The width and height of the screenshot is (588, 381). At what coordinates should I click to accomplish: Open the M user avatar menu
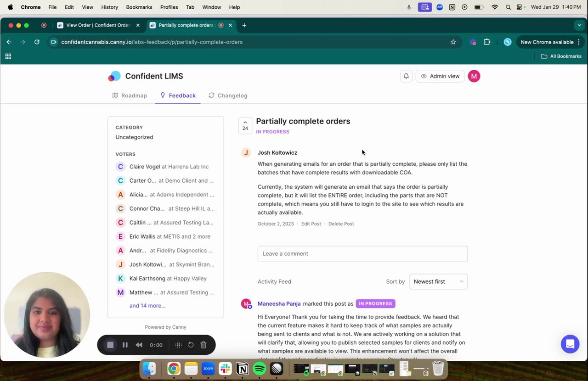pyautogui.click(x=474, y=76)
